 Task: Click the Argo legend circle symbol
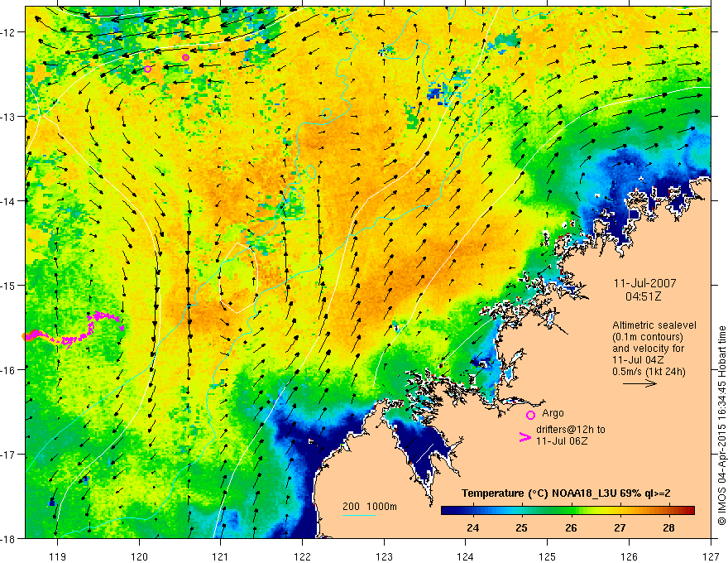tap(530, 415)
